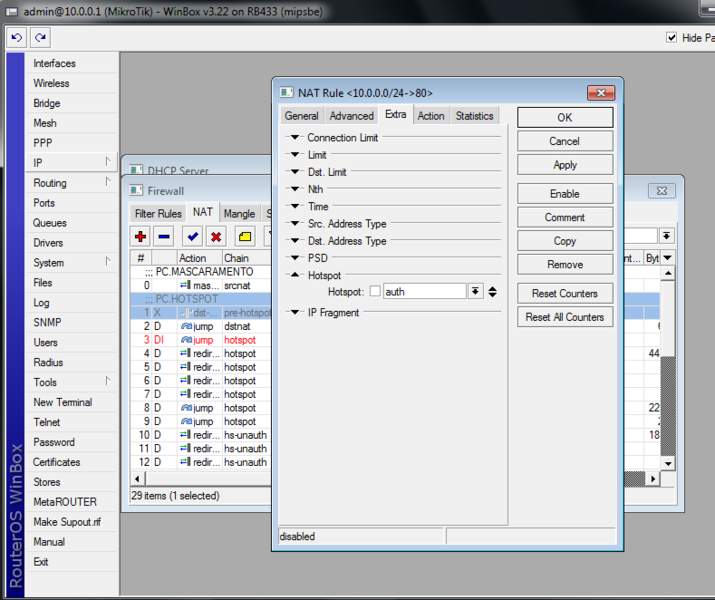This screenshot has width=715, height=600.
Task: Toggle the Hotspot invert checkbox
Action: click(375, 291)
